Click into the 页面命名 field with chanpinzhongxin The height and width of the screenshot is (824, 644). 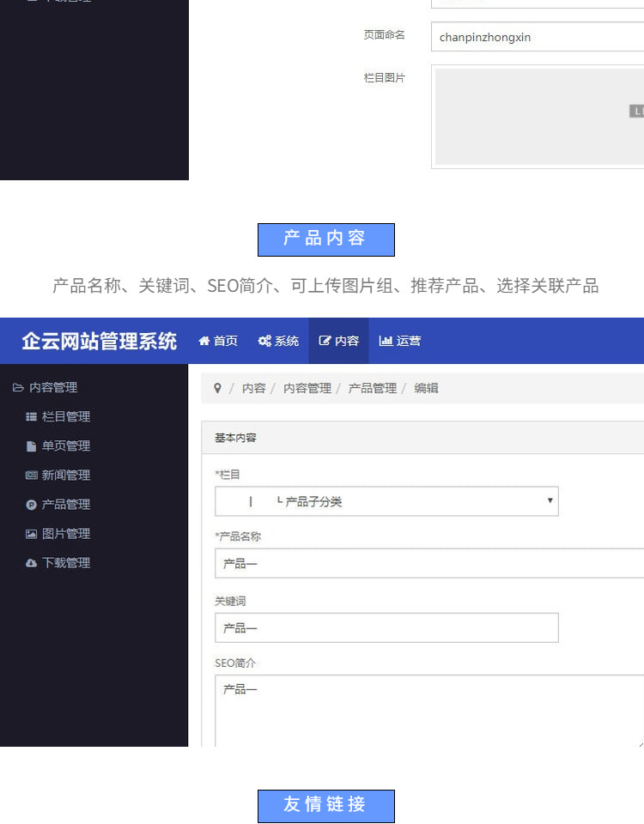[537, 37]
